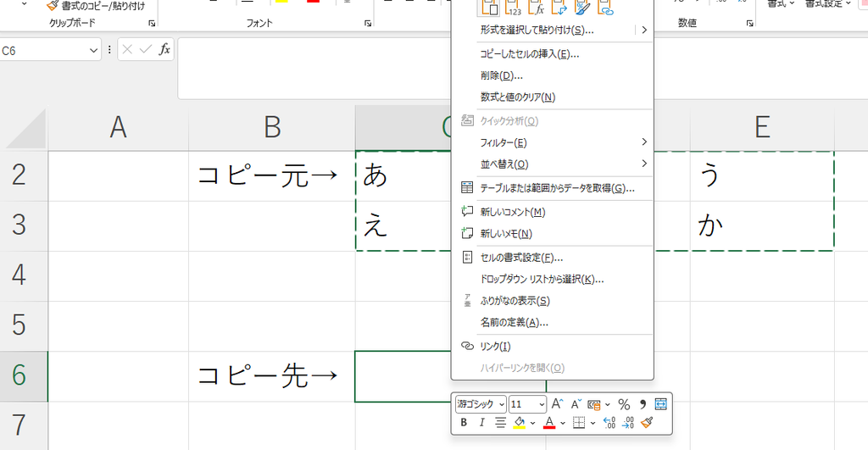This screenshot has width=868, height=450.
Task: Open the クリップボード group dialog launcher
Action: pyautogui.click(x=152, y=23)
